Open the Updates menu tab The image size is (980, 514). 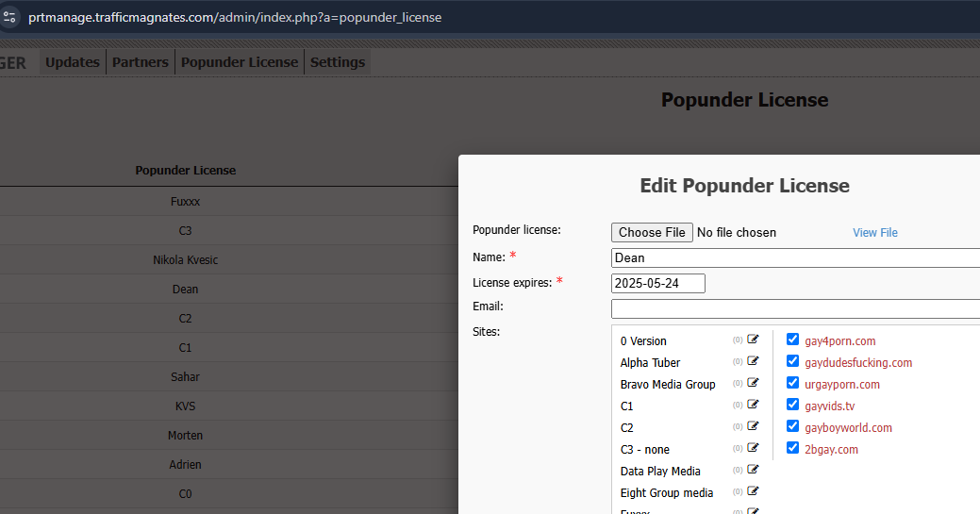coord(73,62)
